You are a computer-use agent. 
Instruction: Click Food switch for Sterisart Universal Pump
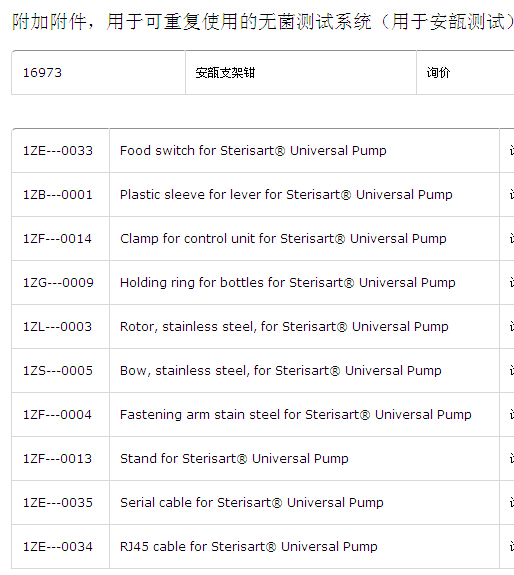click(x=253, y=151)
